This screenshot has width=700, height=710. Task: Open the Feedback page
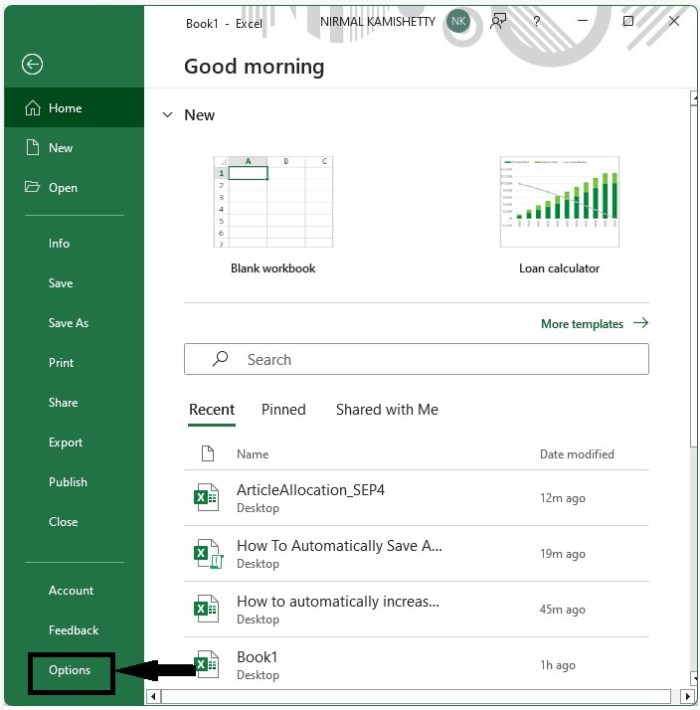point(73,631)
